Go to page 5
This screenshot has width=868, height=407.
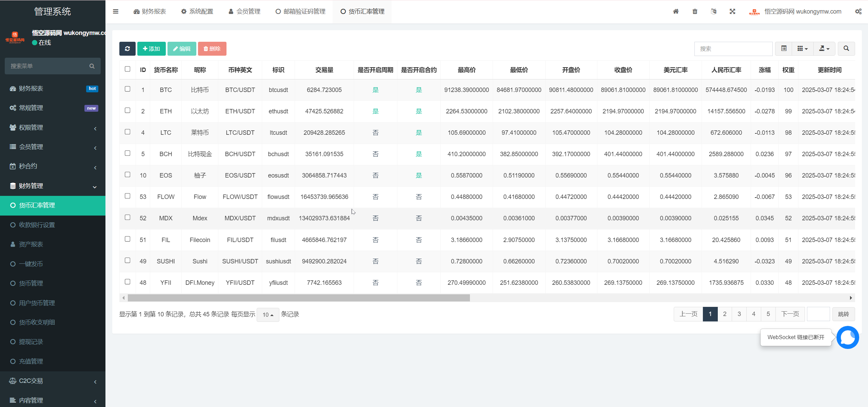click(x=768, y=314)
